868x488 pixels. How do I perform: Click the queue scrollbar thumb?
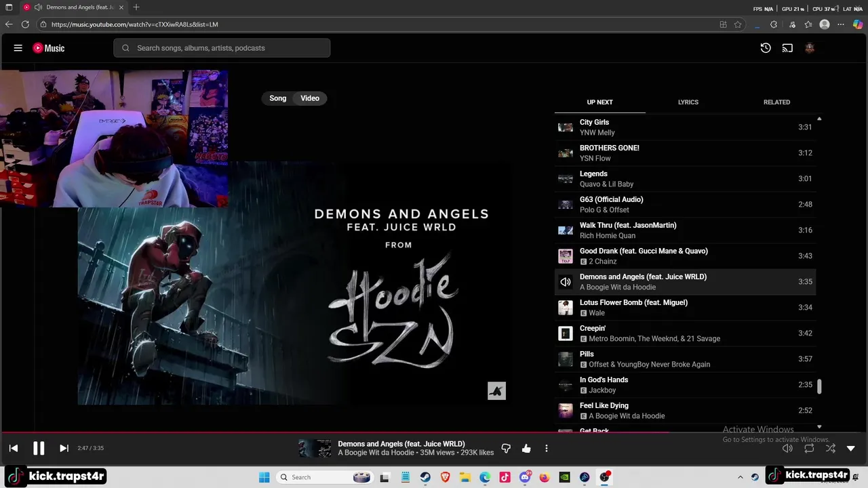tap(819, 386)
